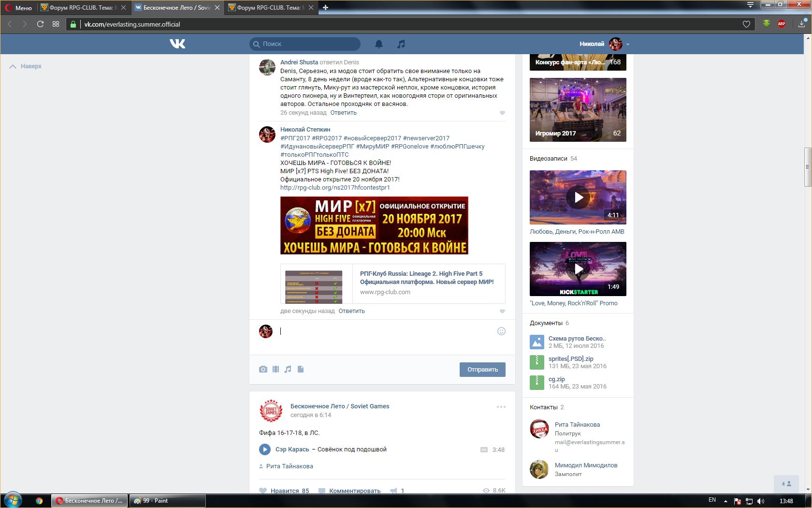Go forward in browser history
812x508 pixels.
tap(25, 24)
